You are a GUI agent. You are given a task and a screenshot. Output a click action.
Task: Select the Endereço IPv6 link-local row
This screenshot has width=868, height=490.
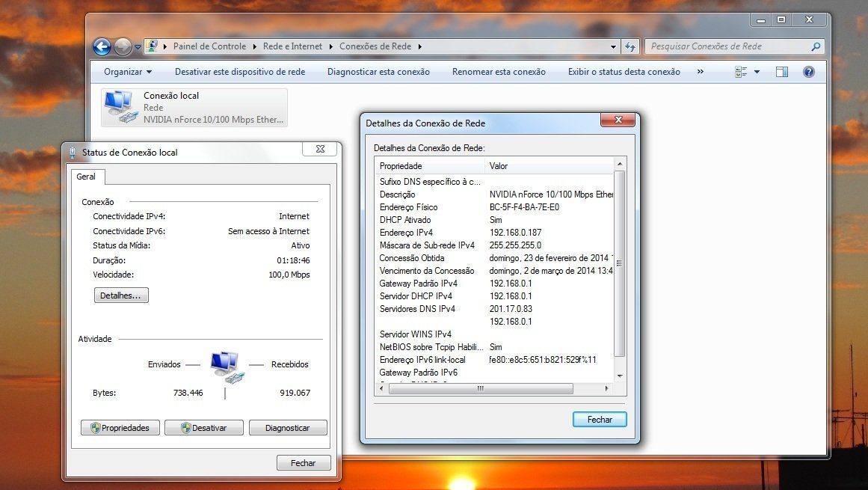pyautogui.click(x=493, y=360)
